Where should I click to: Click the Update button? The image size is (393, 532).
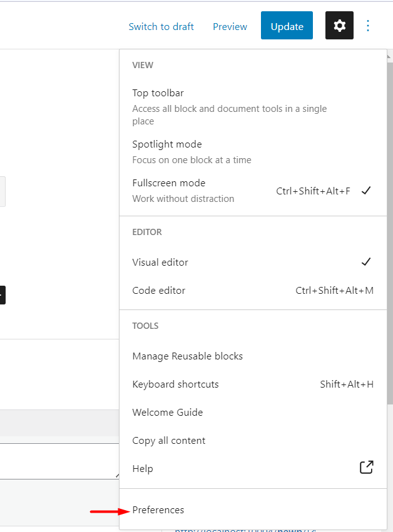(x=287, y=26)
